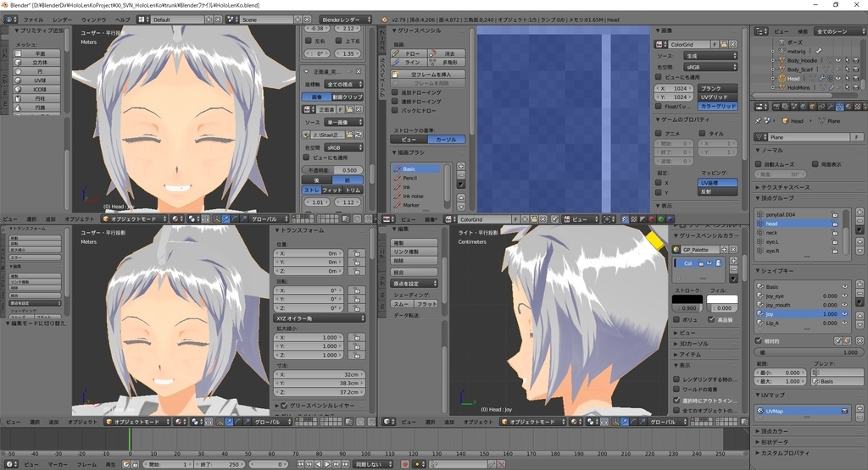Select the Color Grid (カラーグリッド) generated type
Image resolution: width=868 pixels, height=470 pixels.
pyautogui.click(x=717, y=106)
